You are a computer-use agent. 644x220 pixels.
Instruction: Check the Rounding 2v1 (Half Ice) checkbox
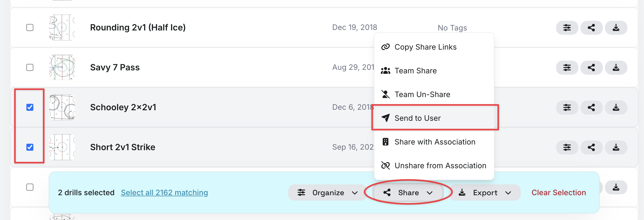click(x=30, y=27)
